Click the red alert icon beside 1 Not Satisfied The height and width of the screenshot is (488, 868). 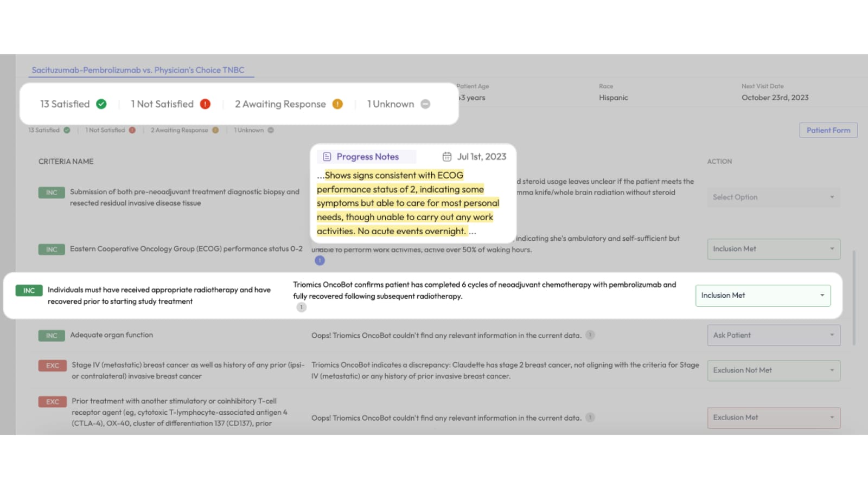pyautogui.click(x=205, y=104)
